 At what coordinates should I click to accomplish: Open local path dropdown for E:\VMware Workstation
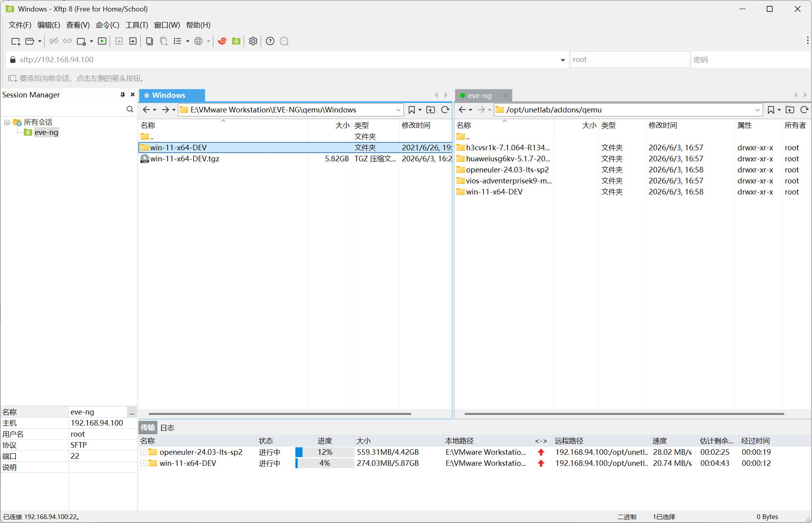pyautogui.click(x=398, y=110)
